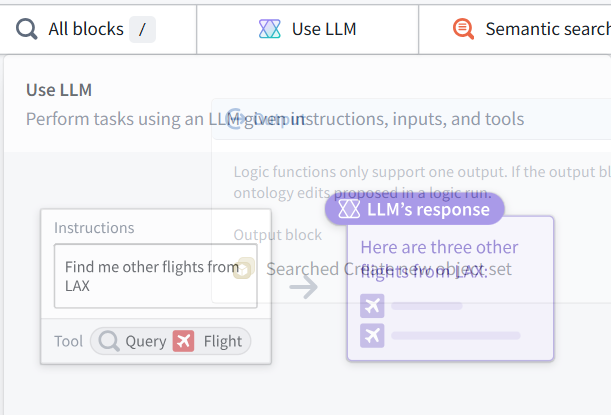
Task: Click the slash shortcut key badge
Action: [x=143, y=29]
